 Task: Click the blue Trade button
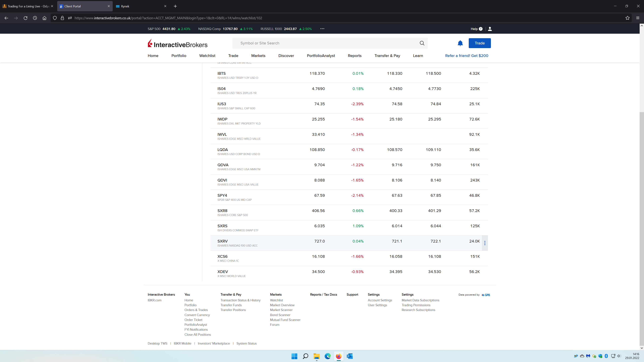479,43
